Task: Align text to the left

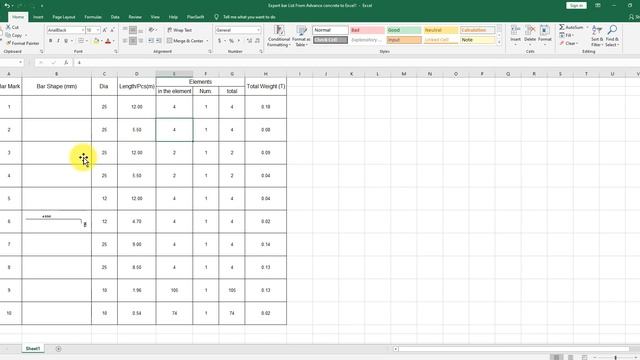Action: [x=125, y=41]
